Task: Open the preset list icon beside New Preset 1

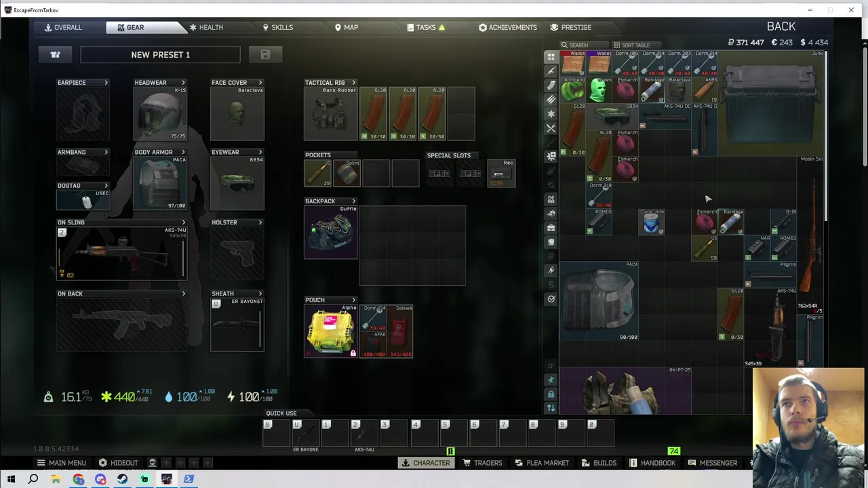Action: click(55, 55)
